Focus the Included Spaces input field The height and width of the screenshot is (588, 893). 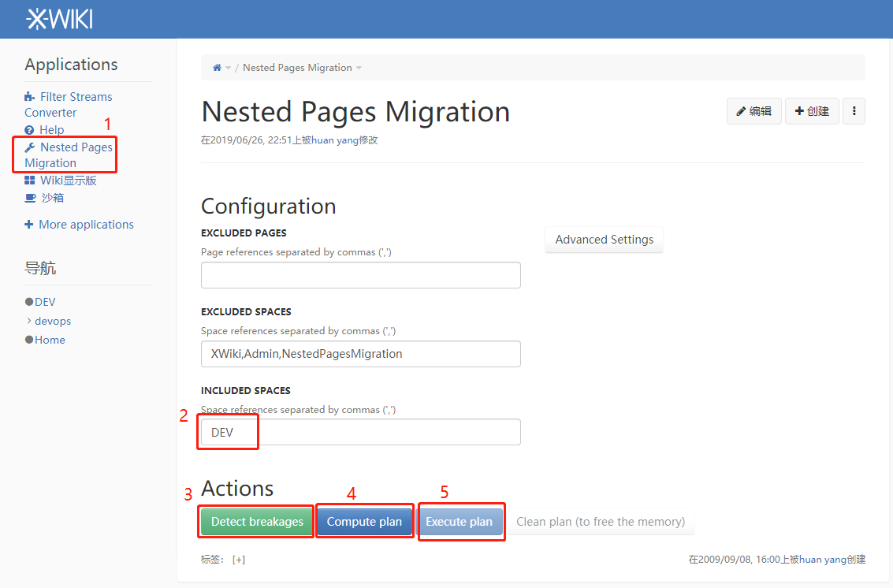click(x=360, y=432)
